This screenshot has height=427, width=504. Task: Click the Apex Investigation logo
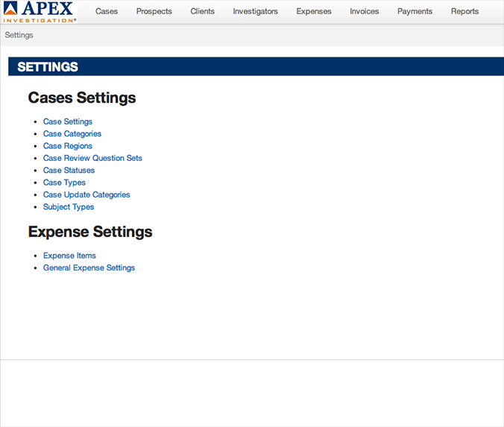click(x=39, y=12)
